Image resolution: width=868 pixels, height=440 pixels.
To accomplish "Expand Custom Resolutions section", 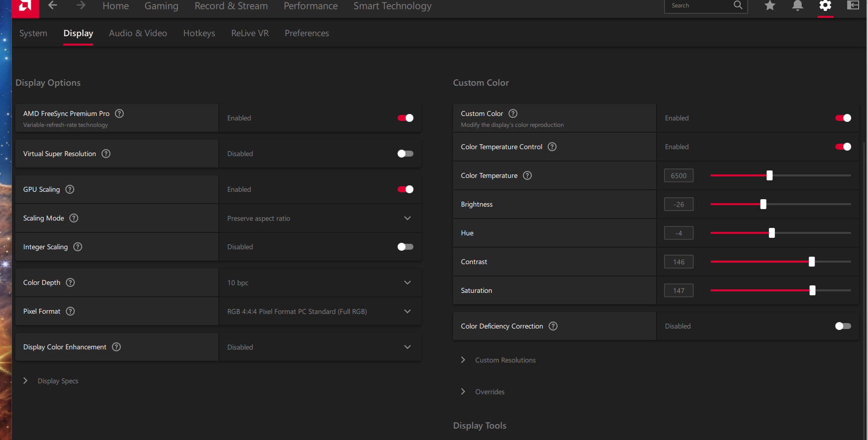I will (499, 360).
